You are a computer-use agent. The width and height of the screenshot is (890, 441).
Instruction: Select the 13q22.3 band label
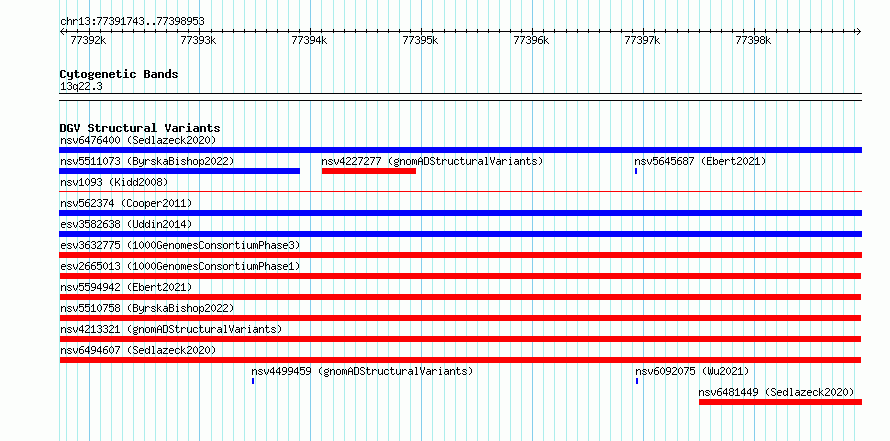pyautogui.click(x=81, y=87)
